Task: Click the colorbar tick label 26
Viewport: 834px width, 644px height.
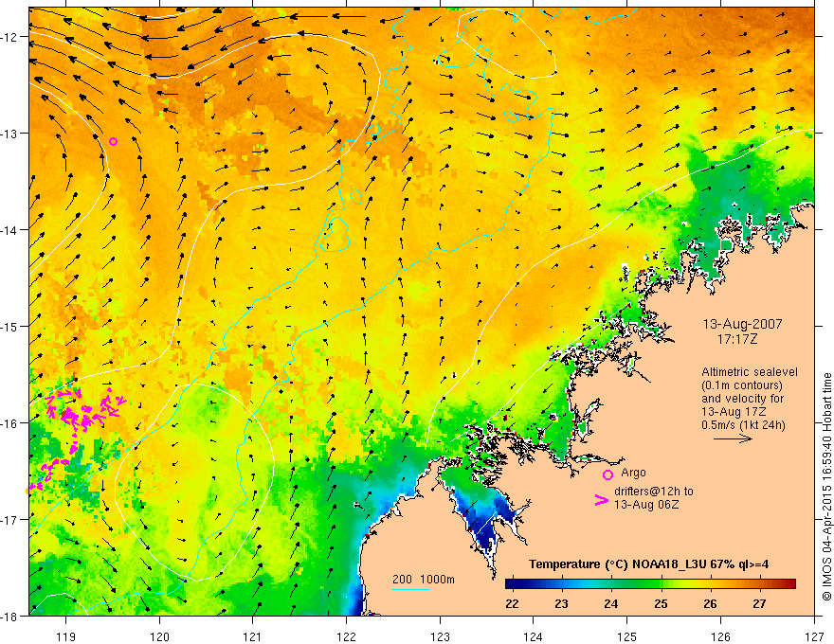Action: click(x=710, y=603)
